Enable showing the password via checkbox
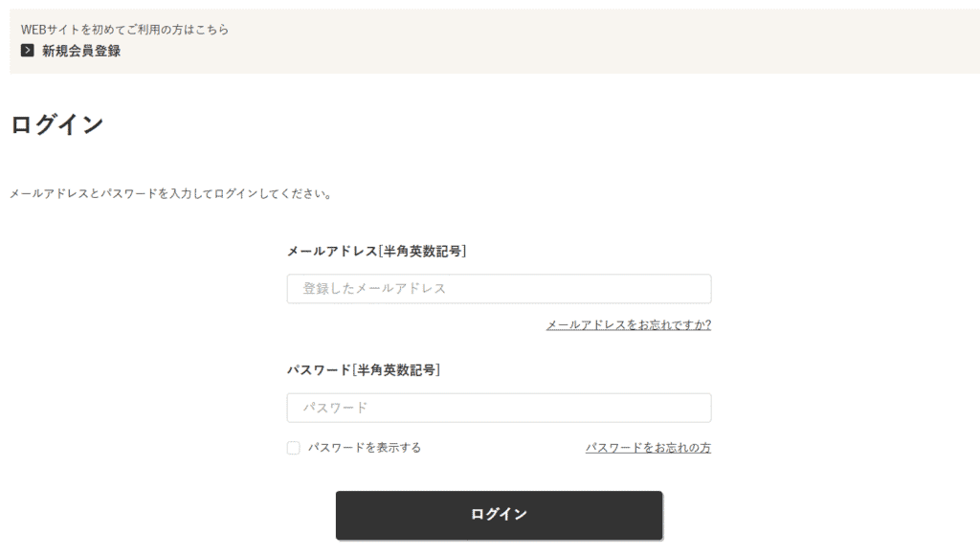Image resolution: width=980 pixels, height=555 pixels. (294, 448)
